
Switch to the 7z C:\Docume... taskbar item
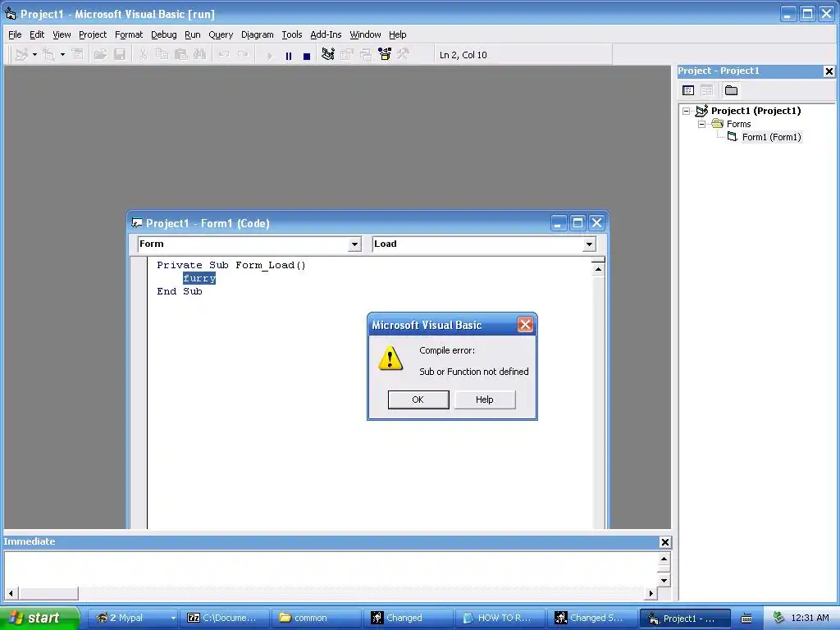click(225, 618)
